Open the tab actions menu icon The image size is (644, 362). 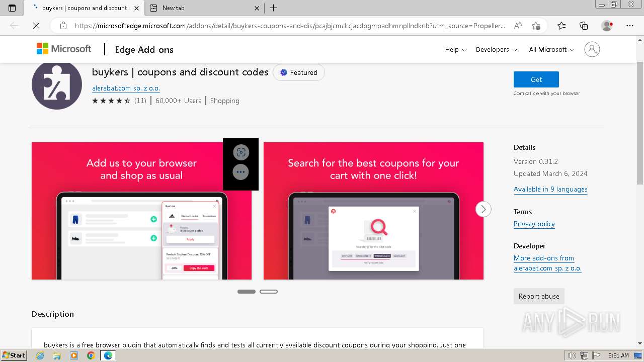pos(12,8)
